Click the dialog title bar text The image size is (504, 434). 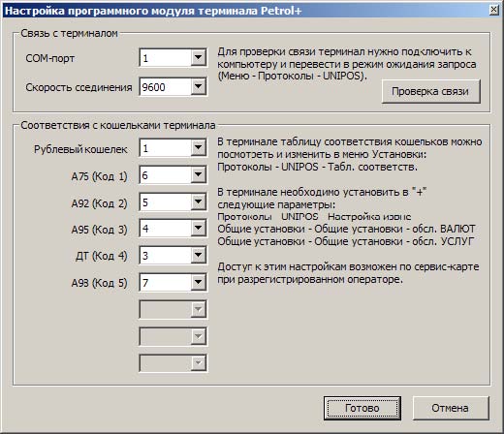(x=153, y=11)
